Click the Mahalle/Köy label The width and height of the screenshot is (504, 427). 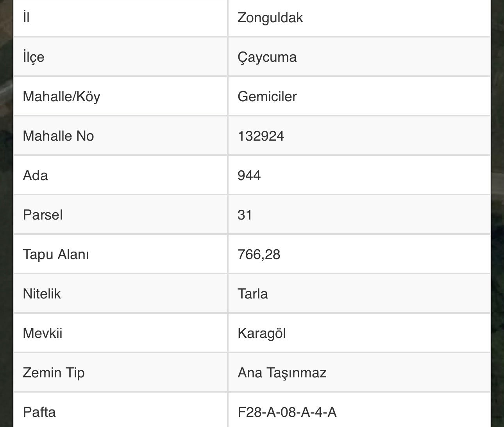tap(62, 97)
